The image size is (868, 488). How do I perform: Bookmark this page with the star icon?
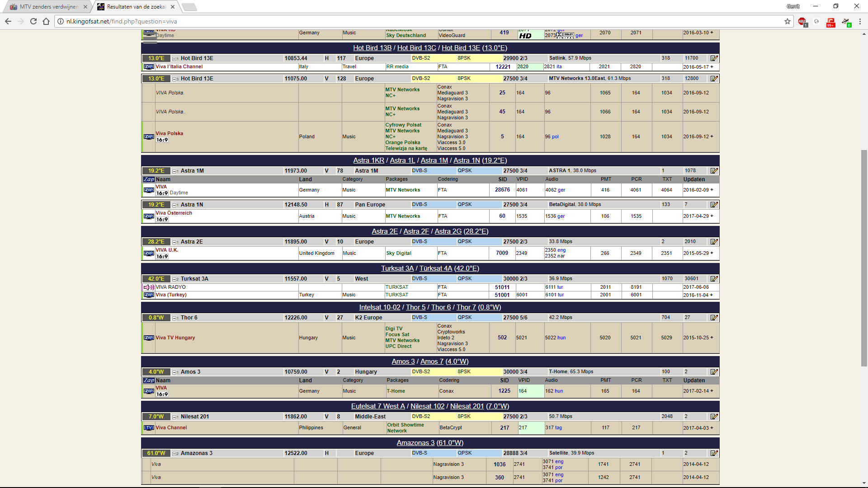788,21
